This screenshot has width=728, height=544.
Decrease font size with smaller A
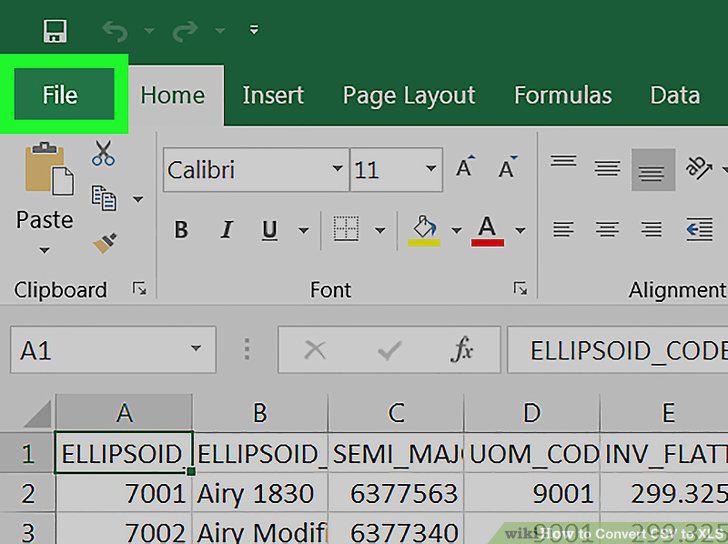[508, 168]
